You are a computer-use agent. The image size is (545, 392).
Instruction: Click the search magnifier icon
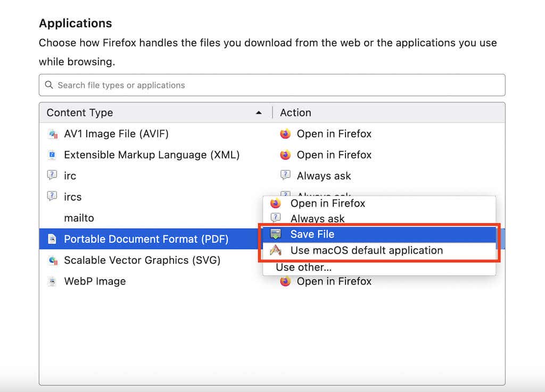49,85
